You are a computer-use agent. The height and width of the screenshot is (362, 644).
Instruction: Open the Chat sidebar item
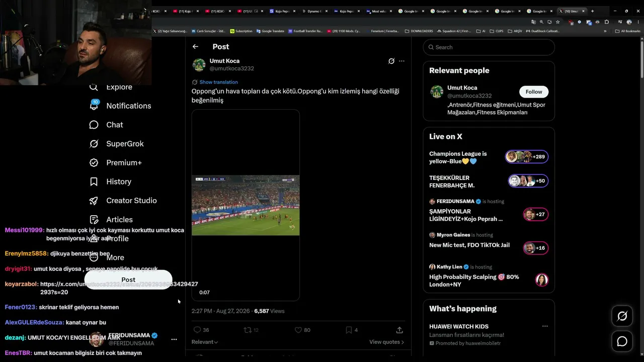tap(106, 125)
